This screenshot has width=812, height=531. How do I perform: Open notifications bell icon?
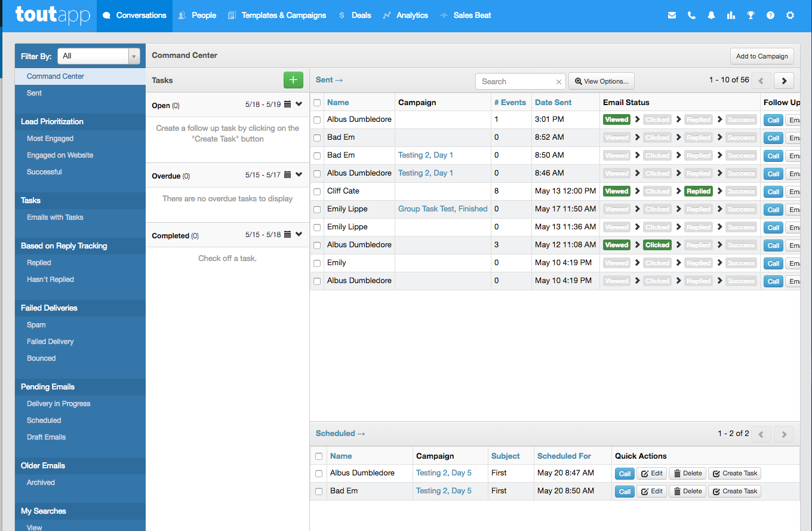point(711,16)
